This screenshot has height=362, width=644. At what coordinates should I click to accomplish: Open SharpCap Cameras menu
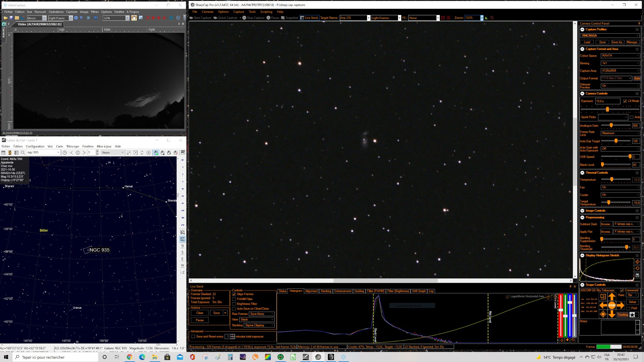coord(207,12)
